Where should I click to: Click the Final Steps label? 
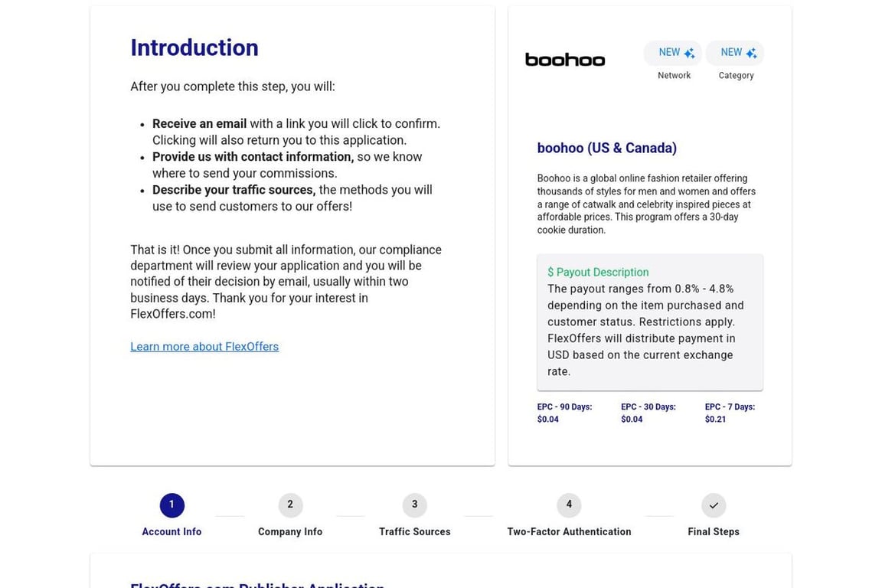click(714, 532)
